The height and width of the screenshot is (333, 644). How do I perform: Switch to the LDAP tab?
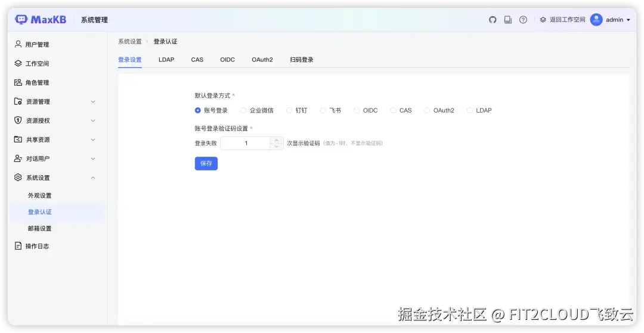(x=166, y=60)
